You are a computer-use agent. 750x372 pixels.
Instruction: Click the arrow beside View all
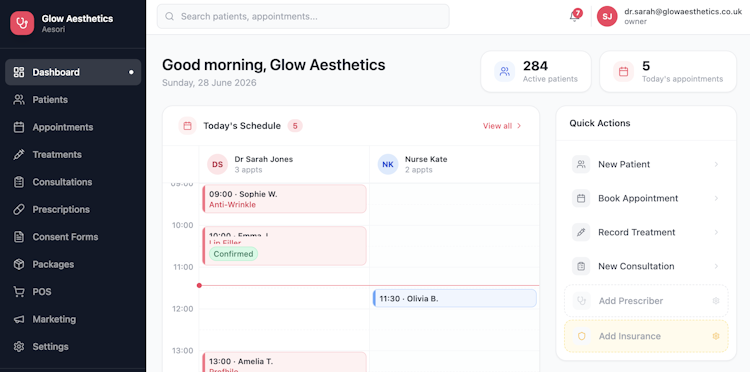(x=519, y=126)
